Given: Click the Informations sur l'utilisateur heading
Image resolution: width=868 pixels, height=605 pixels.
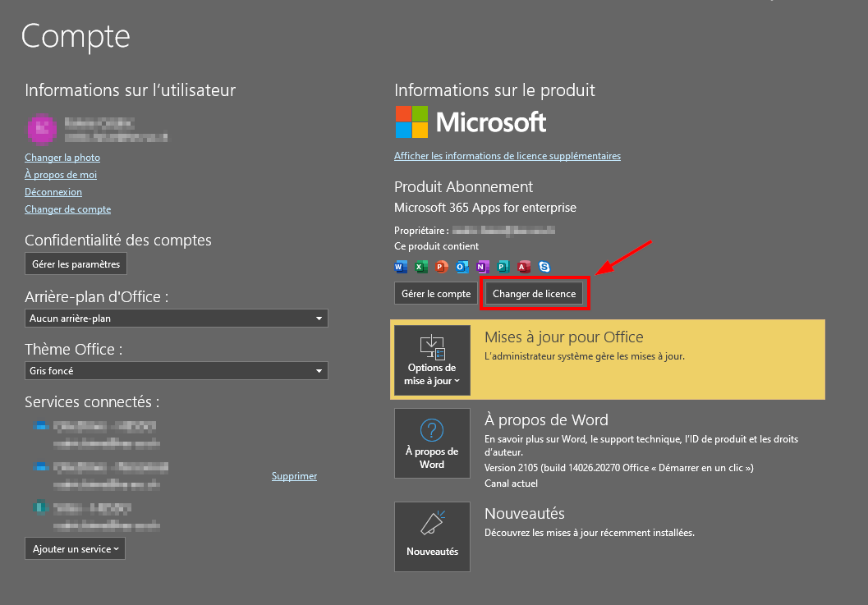Looking at the screenshot, I should [130, 90].
